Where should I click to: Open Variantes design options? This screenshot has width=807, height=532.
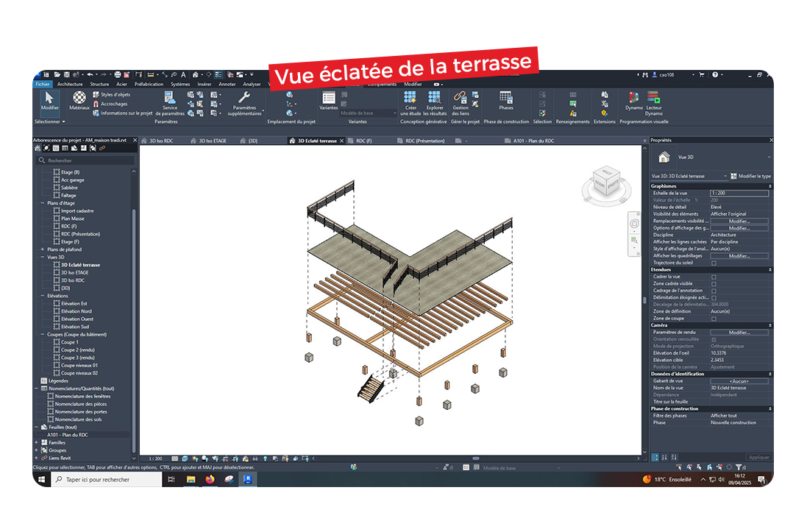point(329,100)
